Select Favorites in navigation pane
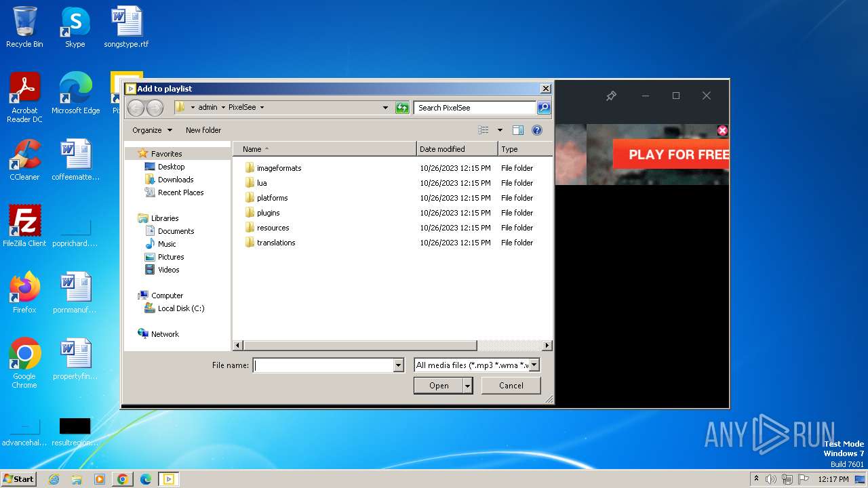The image size is (868, 488). [x=166, y=154]
